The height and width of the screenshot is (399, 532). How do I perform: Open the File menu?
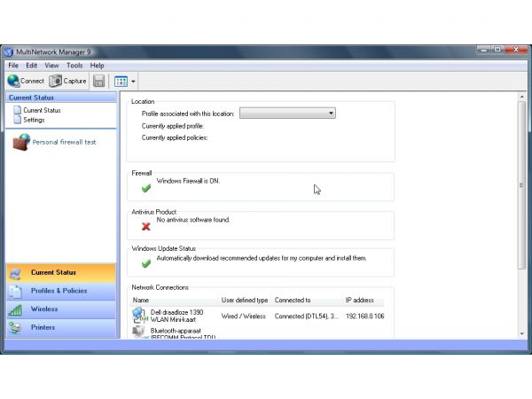(x=13, y=66)
